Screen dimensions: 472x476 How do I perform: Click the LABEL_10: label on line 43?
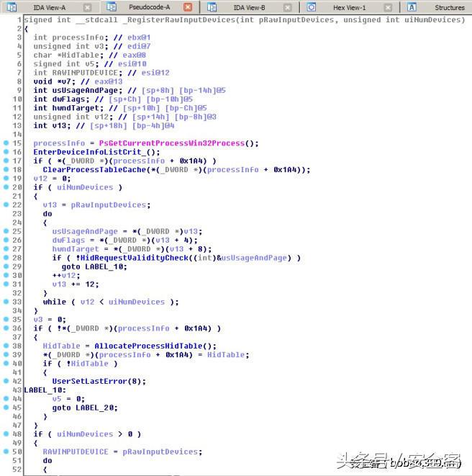[x=45, y=390]
